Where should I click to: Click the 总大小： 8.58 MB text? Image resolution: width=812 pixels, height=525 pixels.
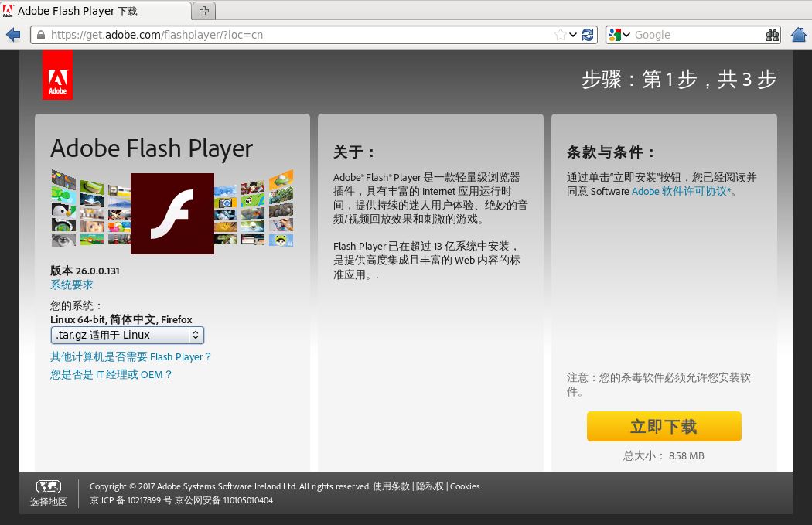tap(664, 455)
